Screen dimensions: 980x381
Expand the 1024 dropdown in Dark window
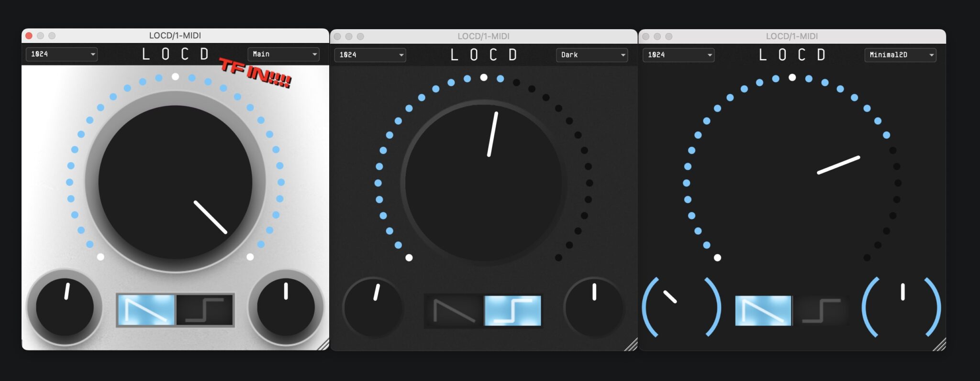tap(370, 55)
